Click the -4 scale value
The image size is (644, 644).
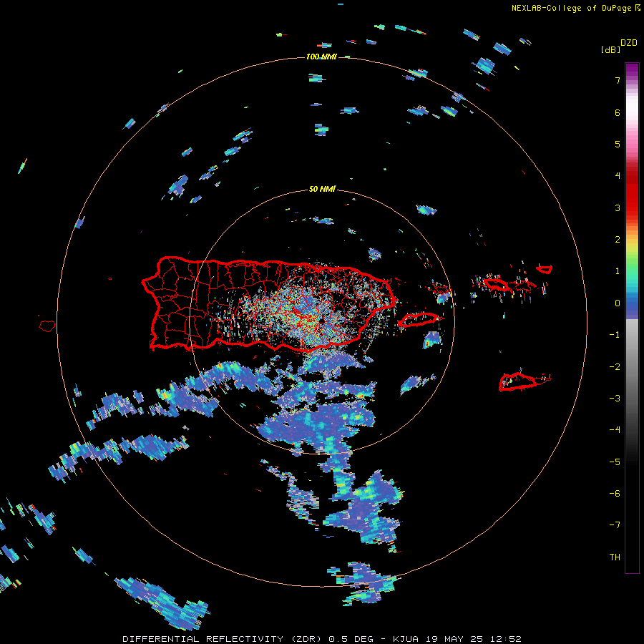[x=615, y=430]
